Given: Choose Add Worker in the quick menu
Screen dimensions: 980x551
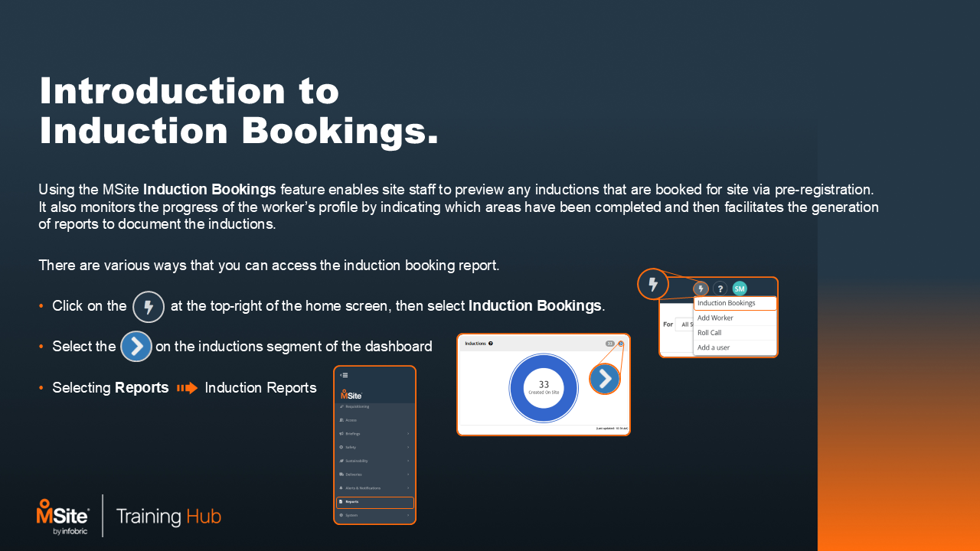Looking at the screenshot, I should pos(715,318).
